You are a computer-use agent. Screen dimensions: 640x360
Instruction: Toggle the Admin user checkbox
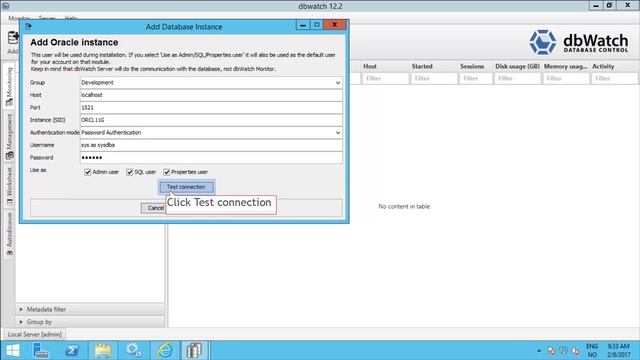[x=88, y=172]
